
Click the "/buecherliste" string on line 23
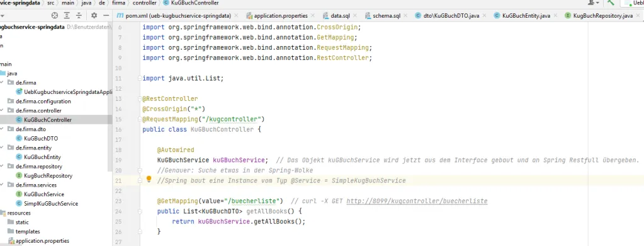pyautogui.click(x=254, y=201)
